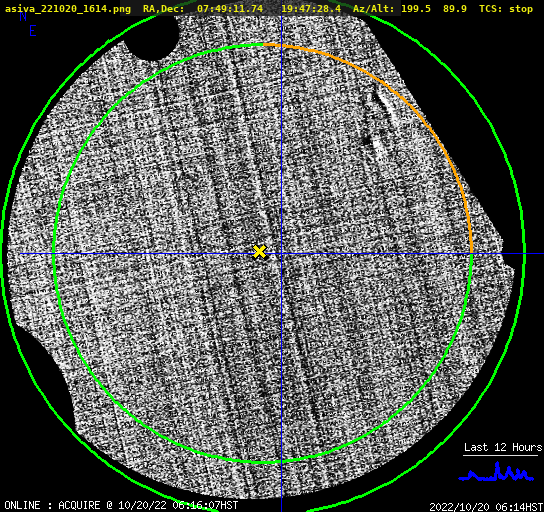Click the small dark spot near bright streak
544x512 pixels.
click(x=366, y=140)
